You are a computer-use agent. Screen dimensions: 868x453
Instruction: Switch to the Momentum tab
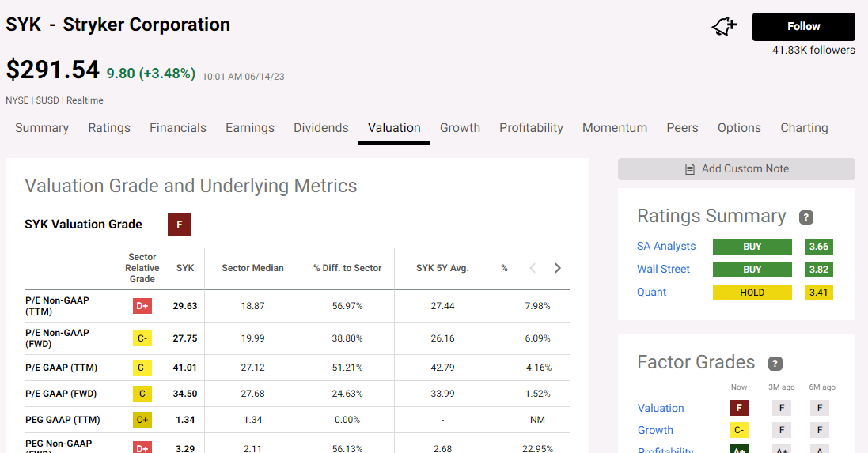point(615,128)
